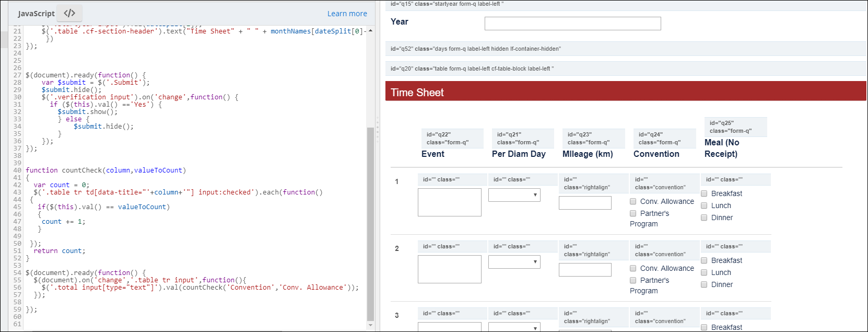Click the id="q22" tag above Event
Screen dimensions: 868x332
453,139
